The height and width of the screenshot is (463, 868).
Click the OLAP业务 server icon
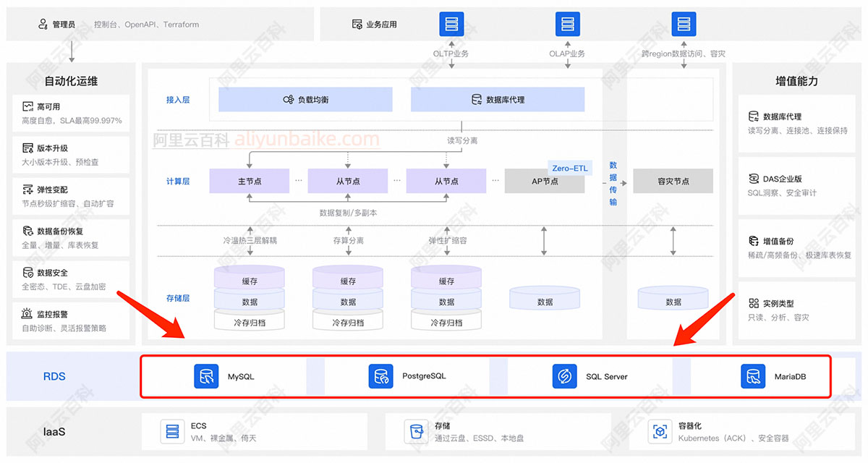click(568, 24)
